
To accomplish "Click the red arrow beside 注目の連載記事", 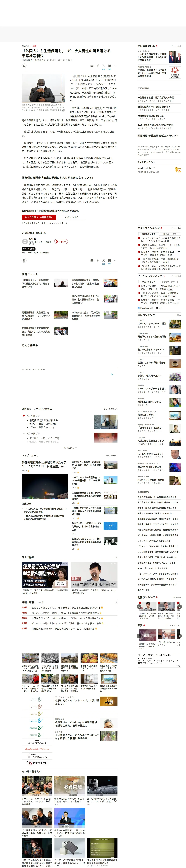I will (x=157, y=46).
